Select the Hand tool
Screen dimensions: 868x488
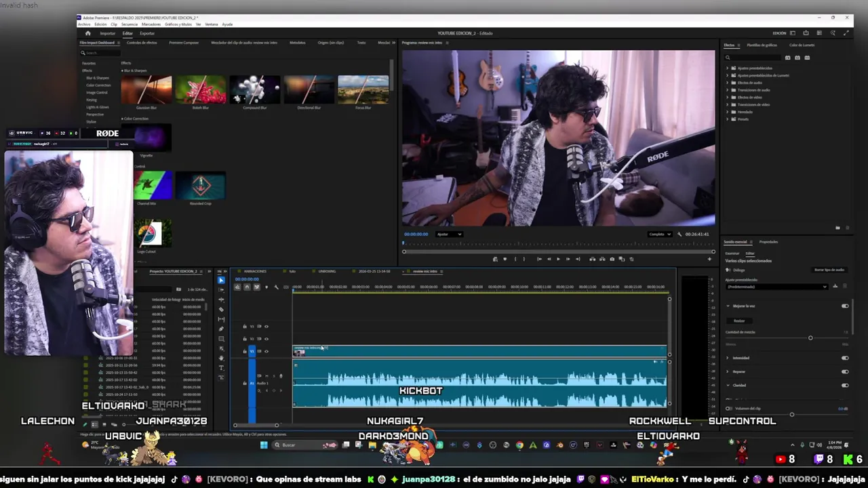221,358
